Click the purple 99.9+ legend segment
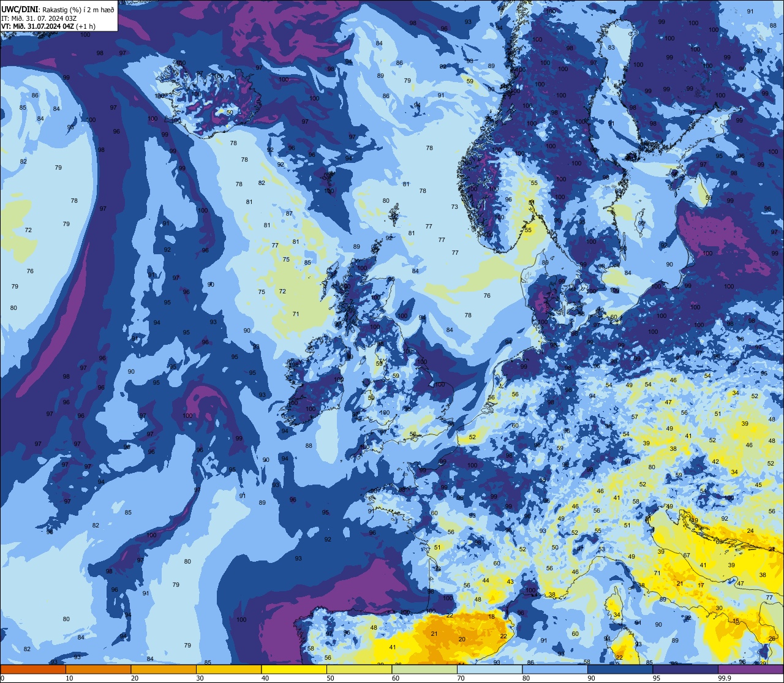The image size is (784, 683). pyautogui.click(x=750, y=669)
